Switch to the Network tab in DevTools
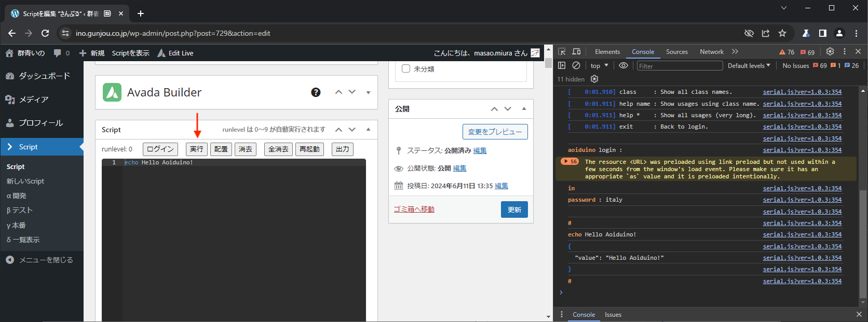The image size is (868, 322). (711, 52)
